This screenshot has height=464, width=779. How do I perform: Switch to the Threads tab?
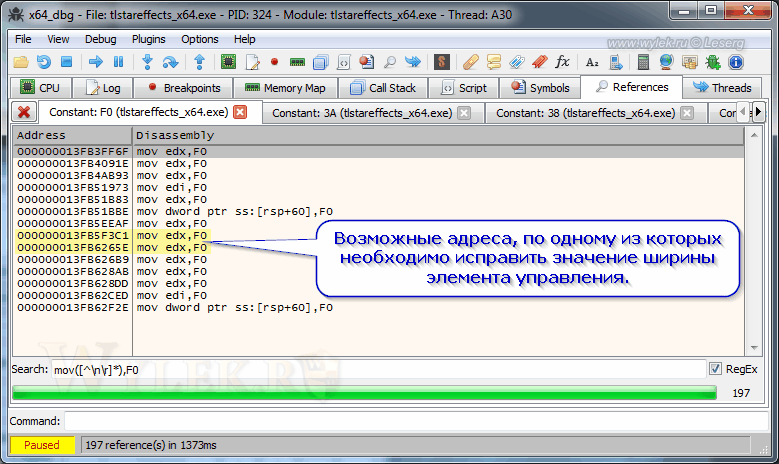pyautogui.click(x=722, y=88)
